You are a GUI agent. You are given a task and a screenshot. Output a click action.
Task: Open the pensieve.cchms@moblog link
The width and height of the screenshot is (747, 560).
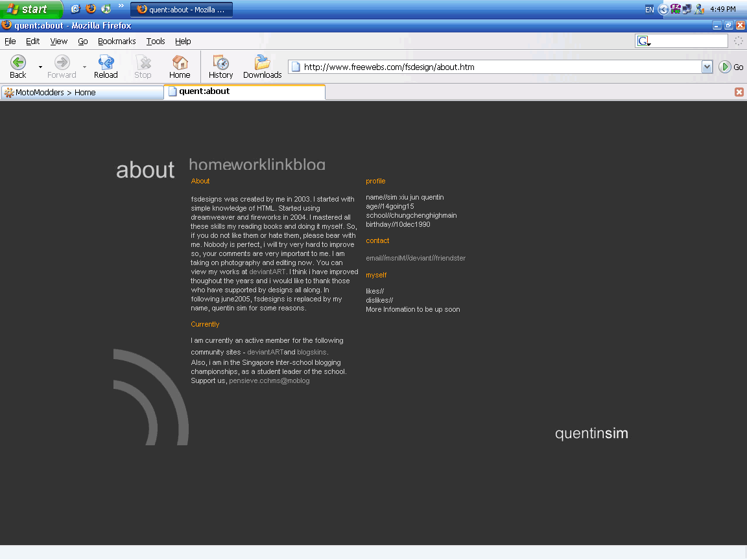pyautogui.click(x=269, y=381)
